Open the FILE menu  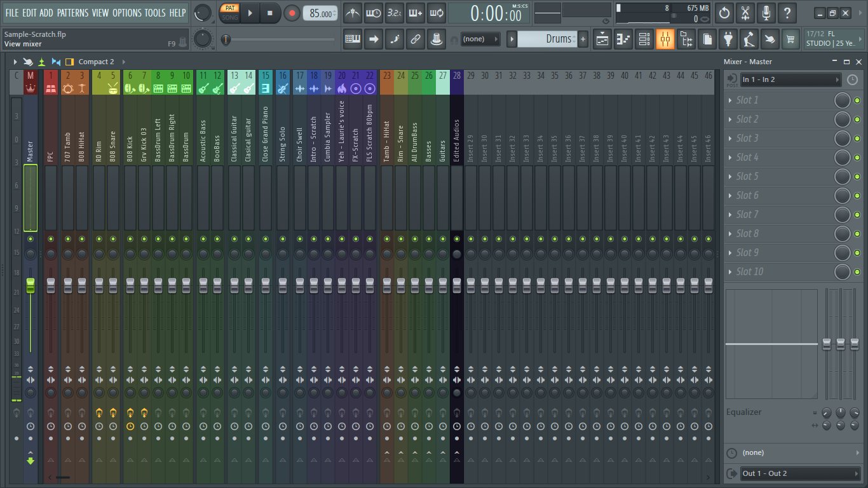coord(12,13)
